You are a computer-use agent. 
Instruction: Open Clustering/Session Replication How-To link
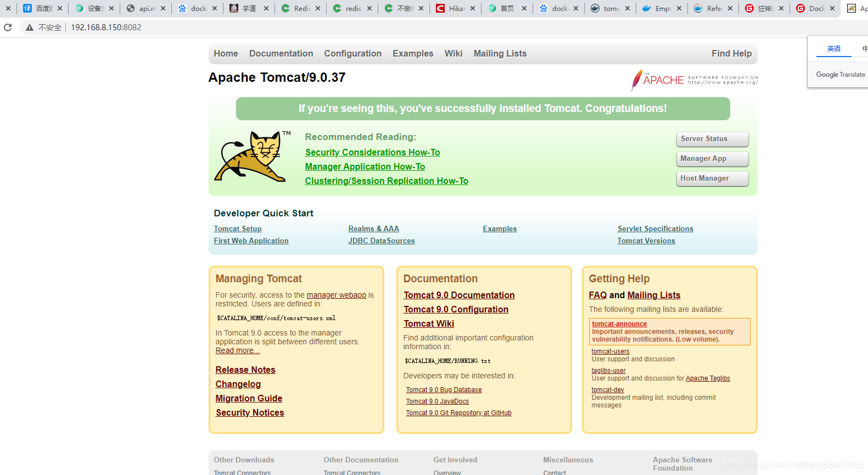click(x=387, y=181)
